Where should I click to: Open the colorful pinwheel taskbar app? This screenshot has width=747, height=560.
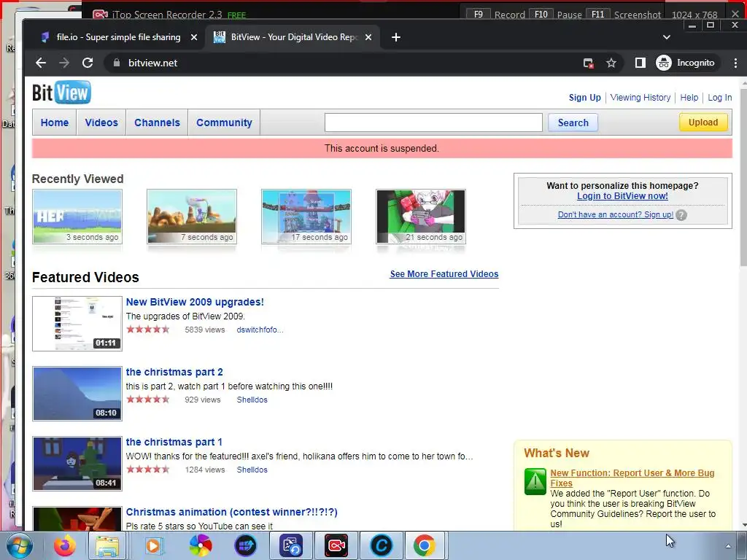point(200,545)
